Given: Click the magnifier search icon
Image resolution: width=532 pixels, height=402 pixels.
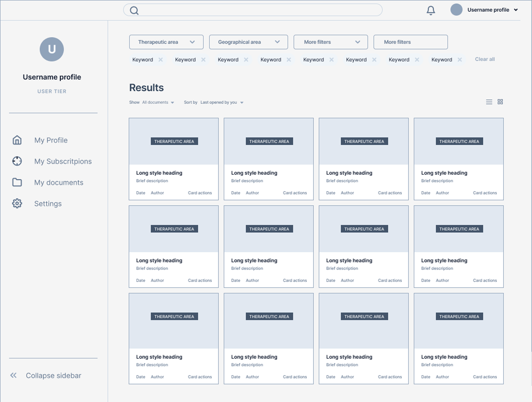Looking at the screenshot, I should 134,10.
